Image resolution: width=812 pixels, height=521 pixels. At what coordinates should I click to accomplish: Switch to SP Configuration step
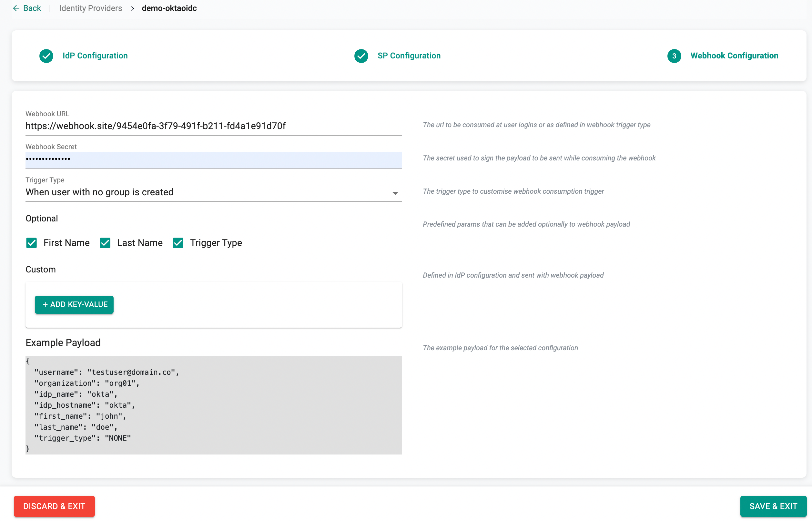pos(409,56)
